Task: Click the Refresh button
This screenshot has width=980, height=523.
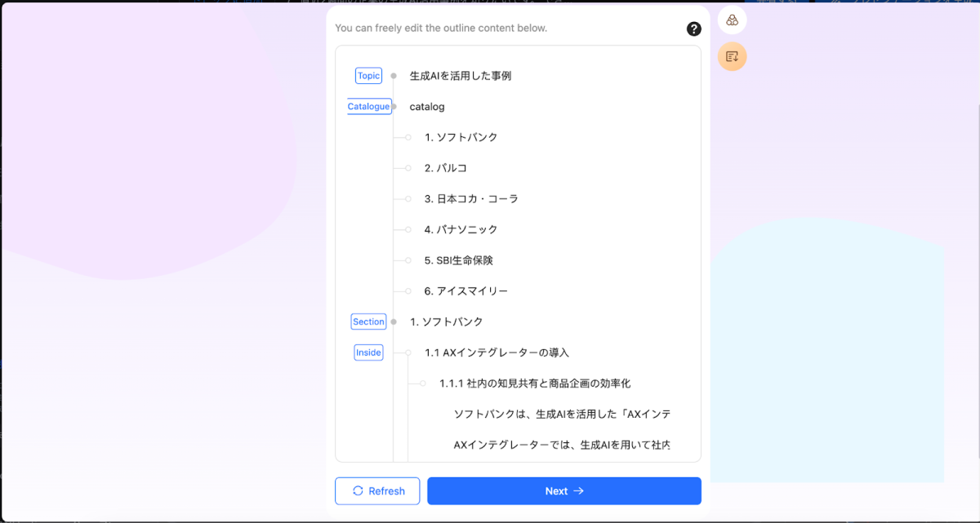Action: [377, 491]
